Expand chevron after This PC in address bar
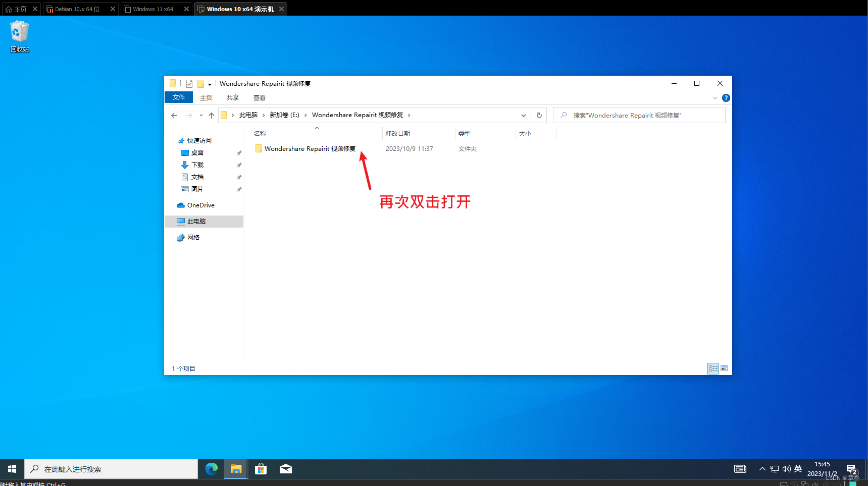 point(264,115)
